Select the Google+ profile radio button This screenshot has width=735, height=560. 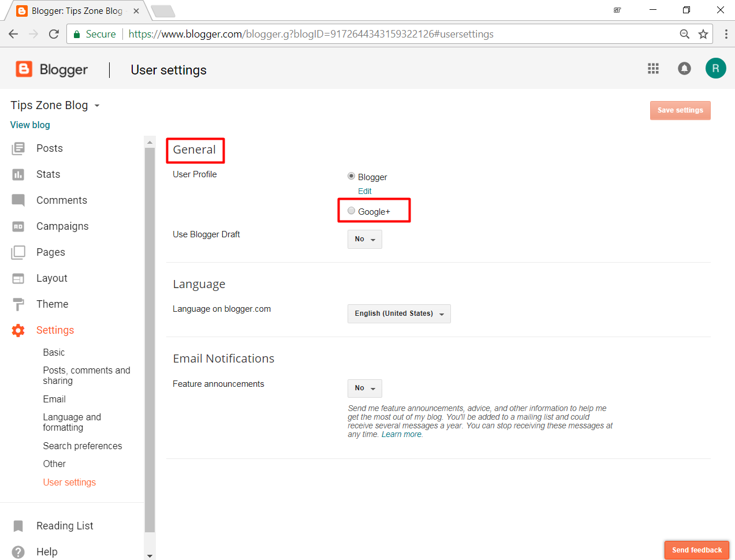coord(351,211)
